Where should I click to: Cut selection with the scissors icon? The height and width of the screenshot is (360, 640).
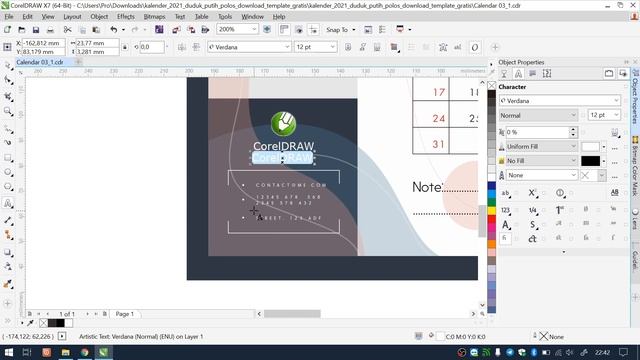(x=67, y=29)
